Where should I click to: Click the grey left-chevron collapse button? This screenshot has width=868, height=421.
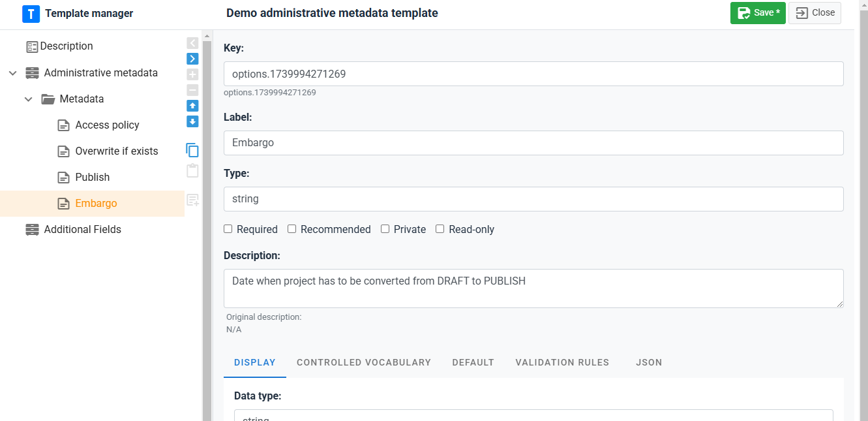192,43
